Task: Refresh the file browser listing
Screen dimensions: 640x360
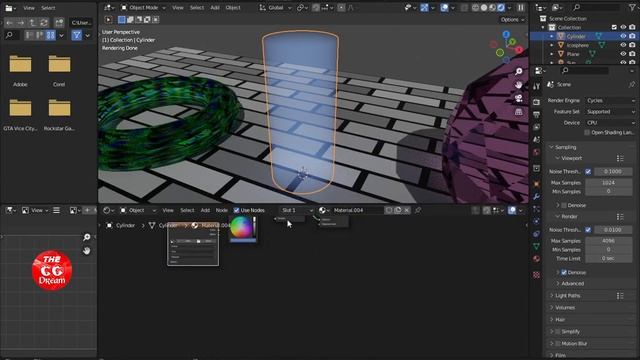Action: coord(44,22)
